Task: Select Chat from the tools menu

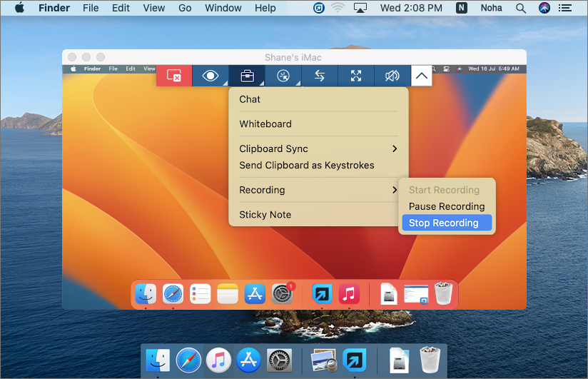Action: (250, 99)
